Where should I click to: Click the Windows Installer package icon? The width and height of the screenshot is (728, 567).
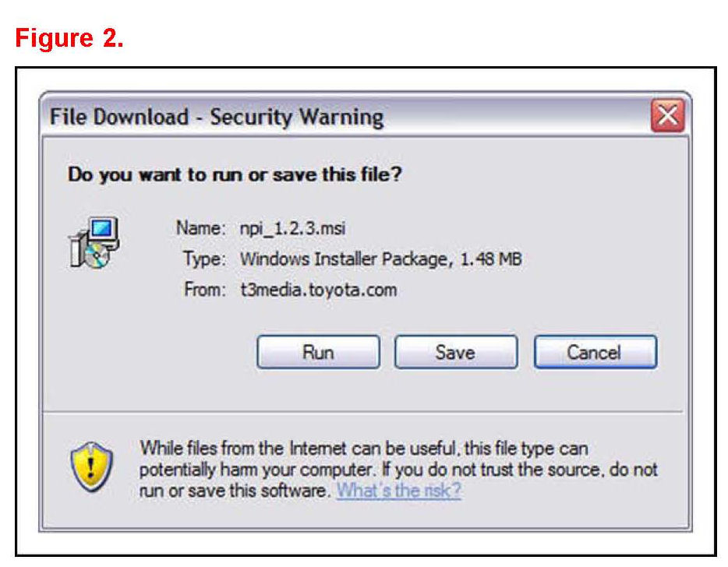coord(94,244)
